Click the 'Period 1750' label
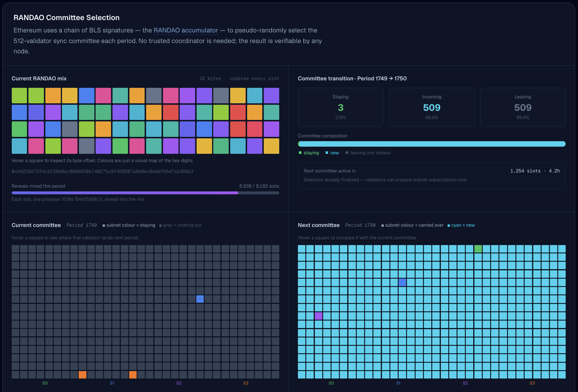This screenshot has width=578, height=392. [x=360, y=225]
